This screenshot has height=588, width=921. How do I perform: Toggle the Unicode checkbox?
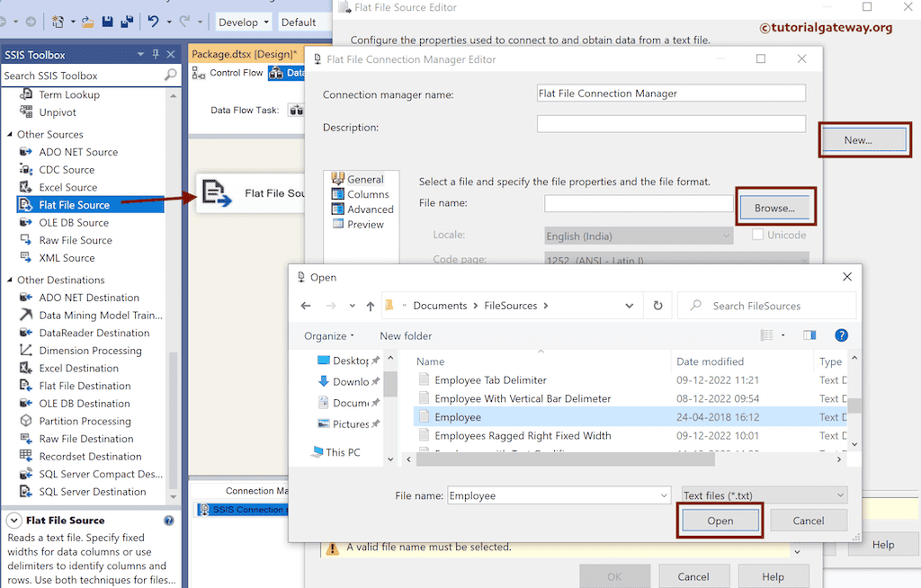pyautogui.click(x=757, y=235)
